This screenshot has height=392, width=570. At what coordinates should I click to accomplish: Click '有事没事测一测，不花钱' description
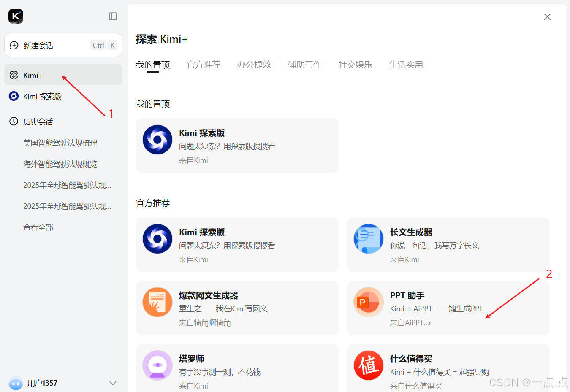(x=220, y=372)
